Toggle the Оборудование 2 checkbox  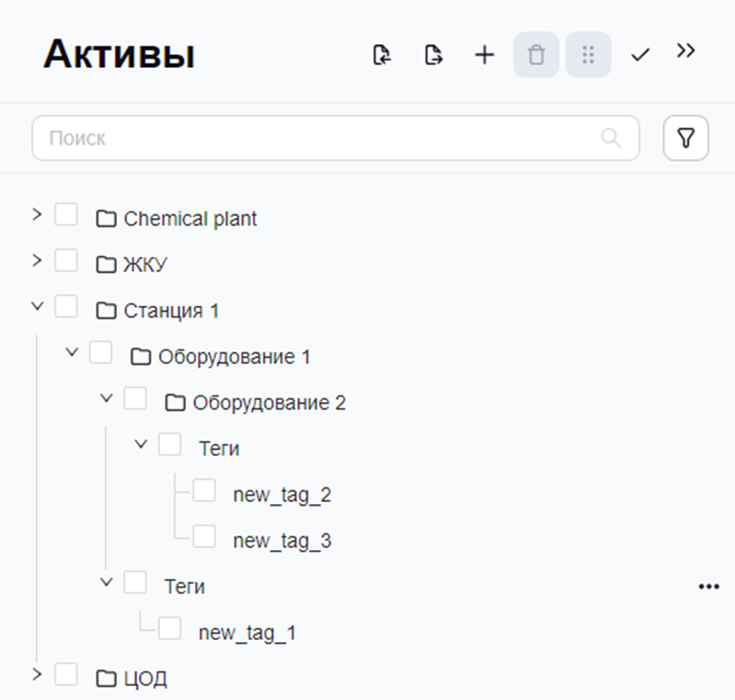click(x=135, y=398)
